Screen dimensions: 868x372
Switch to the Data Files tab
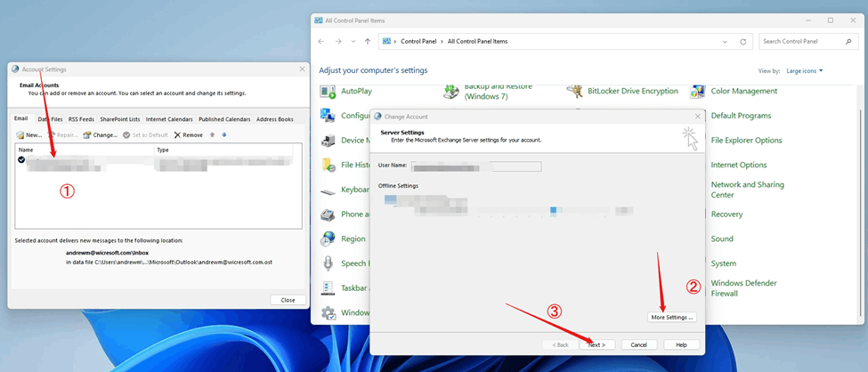(50, 119)
